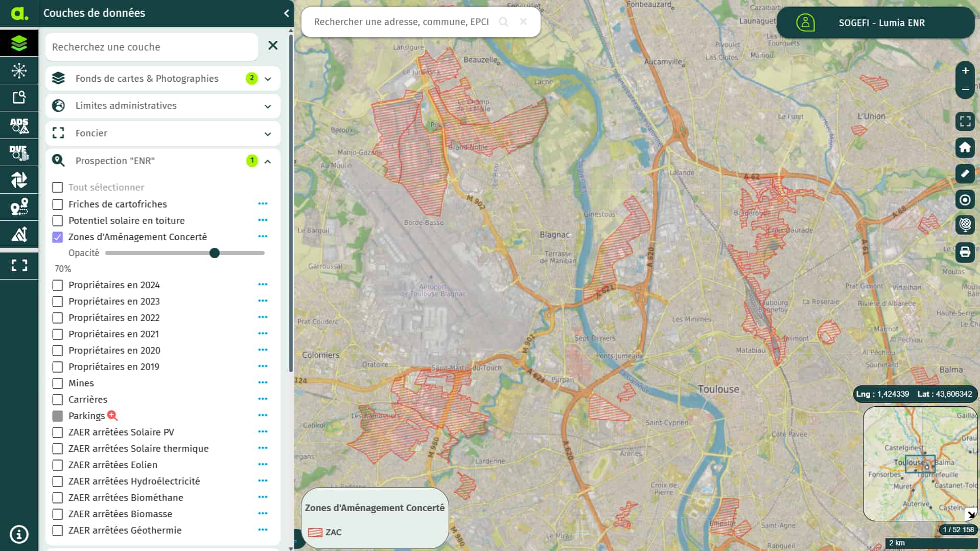The width and height of the screenshot is (980, 551).
Task: Clear the layer search field
Action: (x=273, y=45)
